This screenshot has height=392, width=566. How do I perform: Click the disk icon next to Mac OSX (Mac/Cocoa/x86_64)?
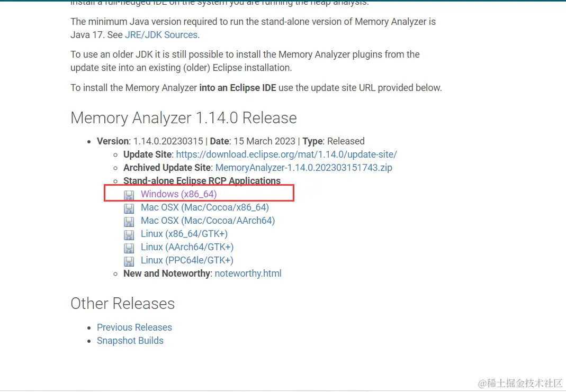point(129,208)
